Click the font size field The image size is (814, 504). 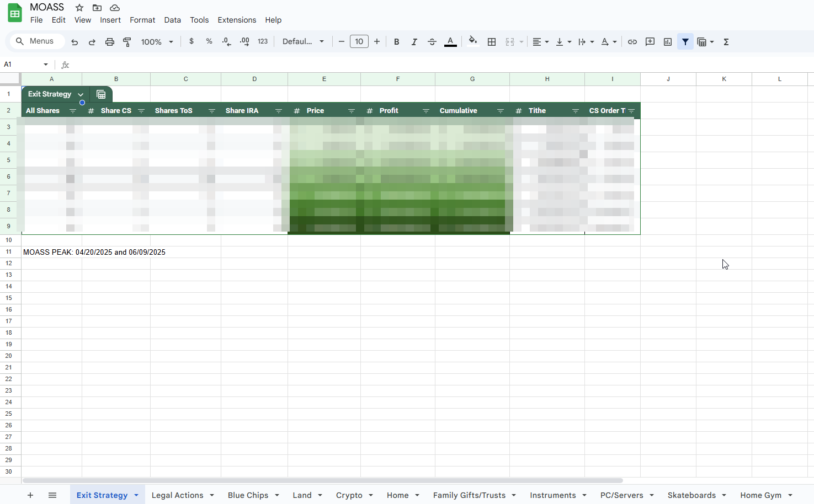tap(359, 41)
